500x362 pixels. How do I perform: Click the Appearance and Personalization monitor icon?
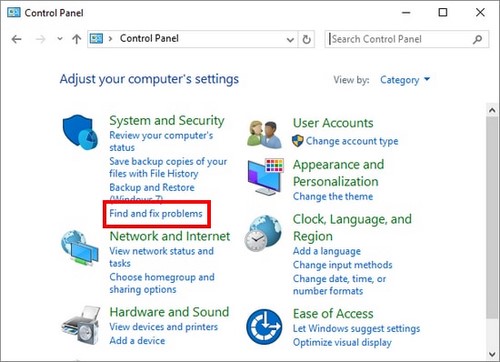(266, 177)
